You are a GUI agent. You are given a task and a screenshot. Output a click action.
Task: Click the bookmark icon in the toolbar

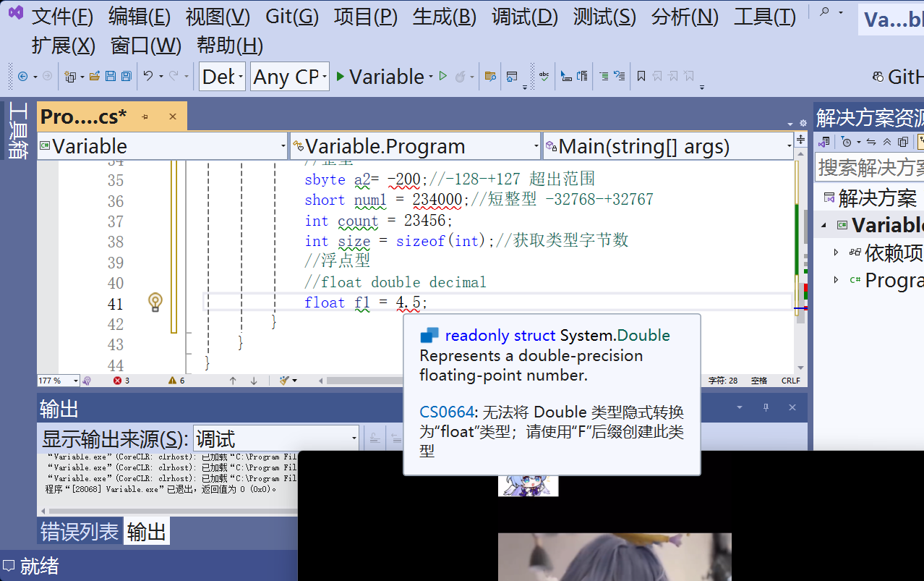pyautogui.click(x=641, y=76)
